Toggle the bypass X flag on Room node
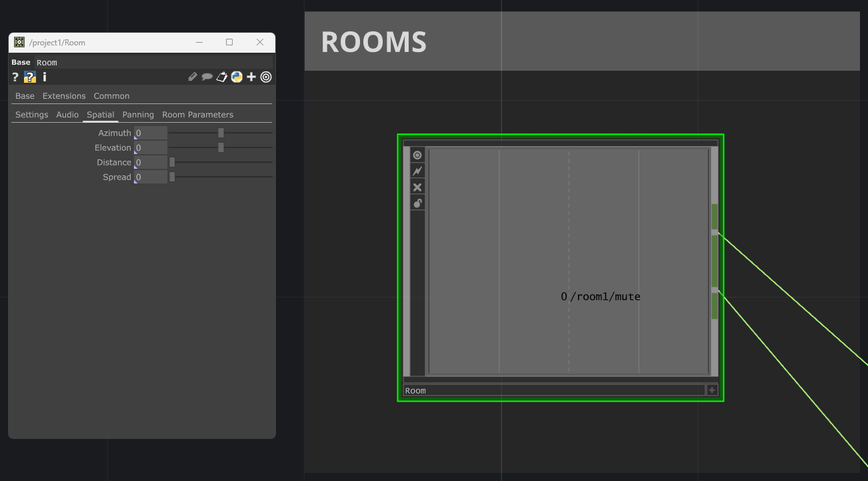Viewport: 868px width, 481px height. (x=417, y=187)
